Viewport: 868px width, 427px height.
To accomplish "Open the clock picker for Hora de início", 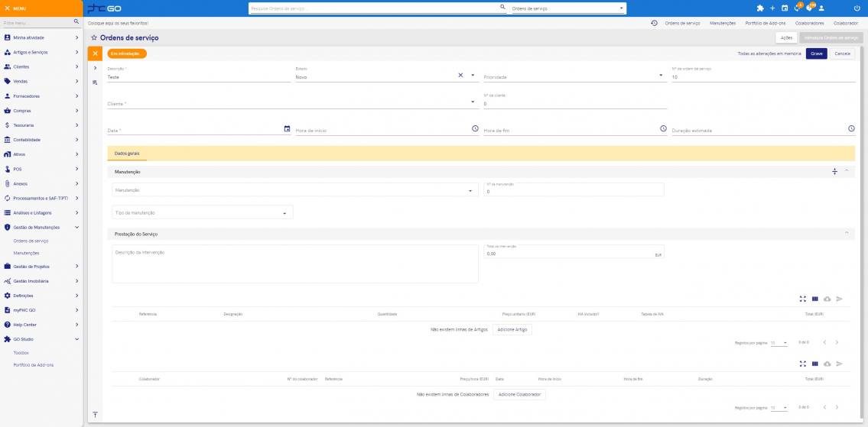I will pos(475,128).
